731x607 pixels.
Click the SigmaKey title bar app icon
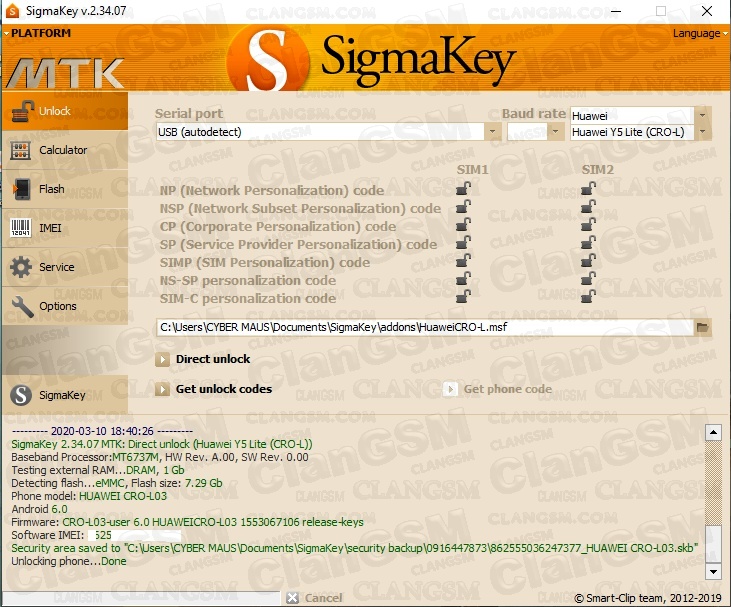pos(12,10)
